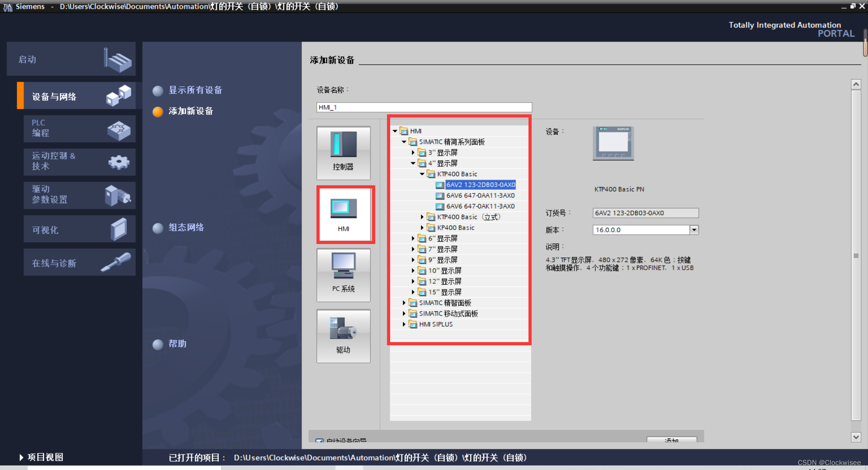Screen dimensions: 868x470
Task: Click the 设备名称 HMI_1 input field
Action: pos(424,107)
